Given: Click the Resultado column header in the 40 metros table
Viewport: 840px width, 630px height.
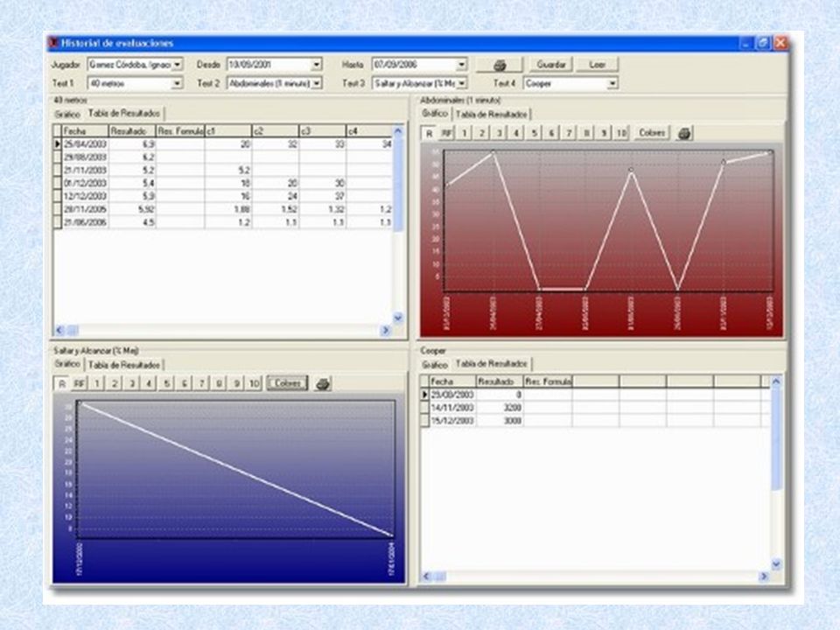Looking at the screenshot, I should (132, 131).
